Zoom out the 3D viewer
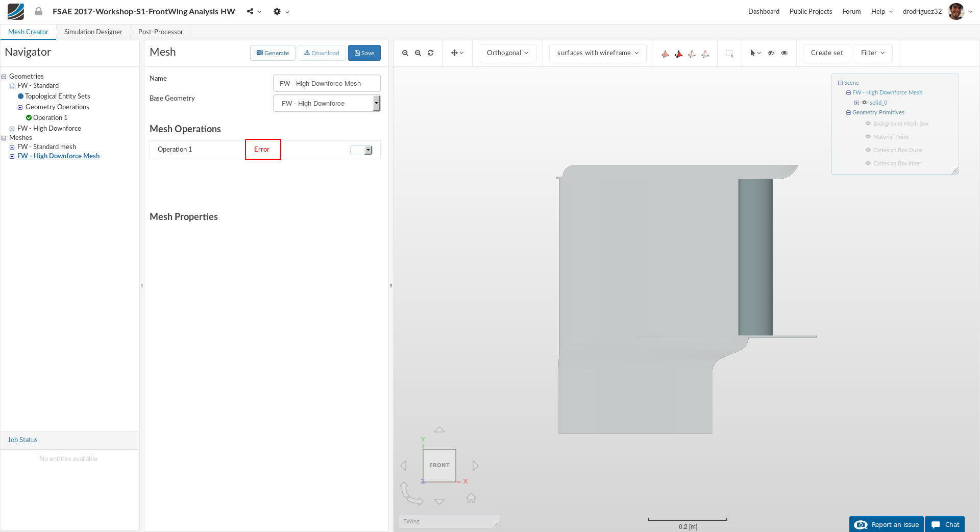 pos(418,53)
